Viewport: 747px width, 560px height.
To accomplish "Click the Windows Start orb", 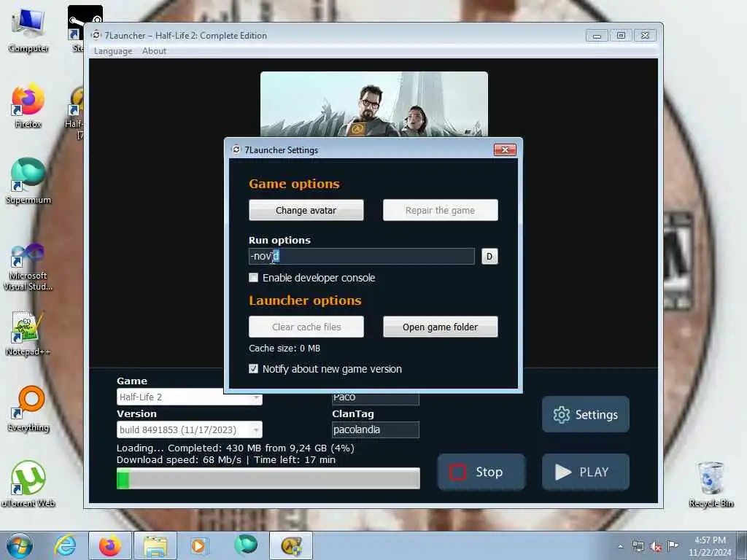I will [x=19, y=545].
